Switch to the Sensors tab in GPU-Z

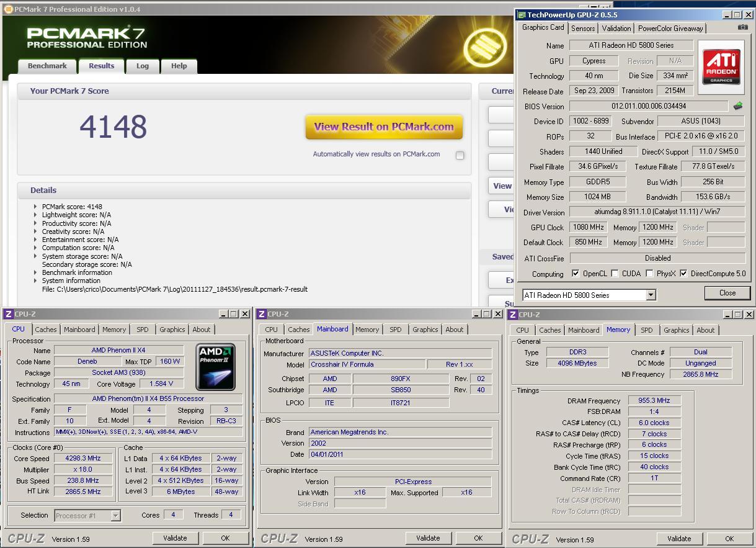tap(583, 29)
